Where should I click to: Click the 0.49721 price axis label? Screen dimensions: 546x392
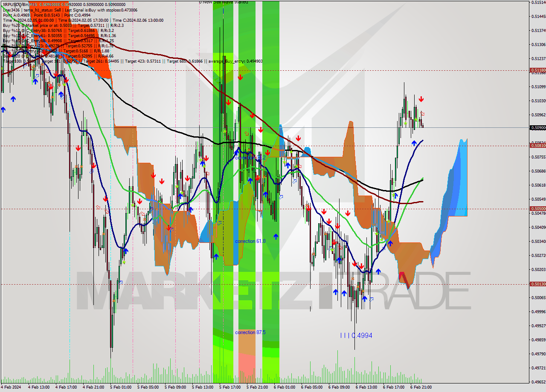(x=538, y=368)
